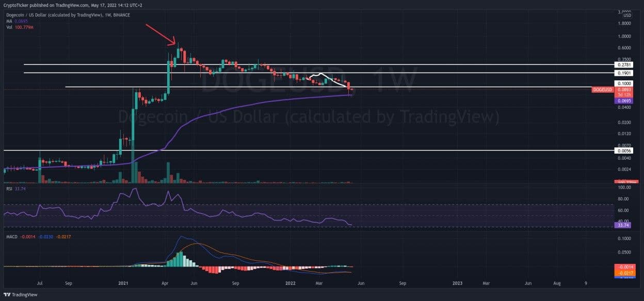
Task: Select the white 0.2781 price level label
Action: (624, 65)
